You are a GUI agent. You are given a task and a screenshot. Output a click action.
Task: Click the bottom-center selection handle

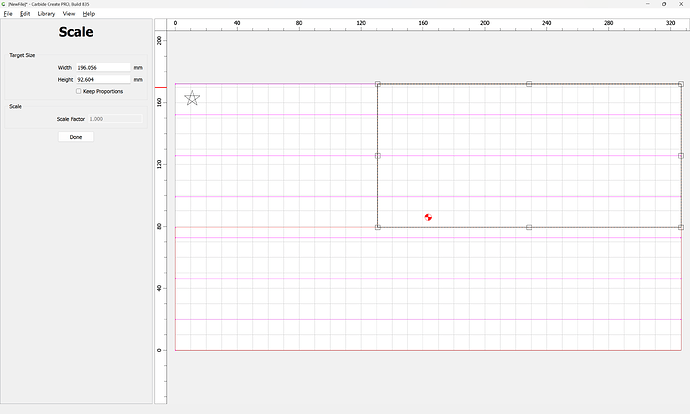coord(529,227)
